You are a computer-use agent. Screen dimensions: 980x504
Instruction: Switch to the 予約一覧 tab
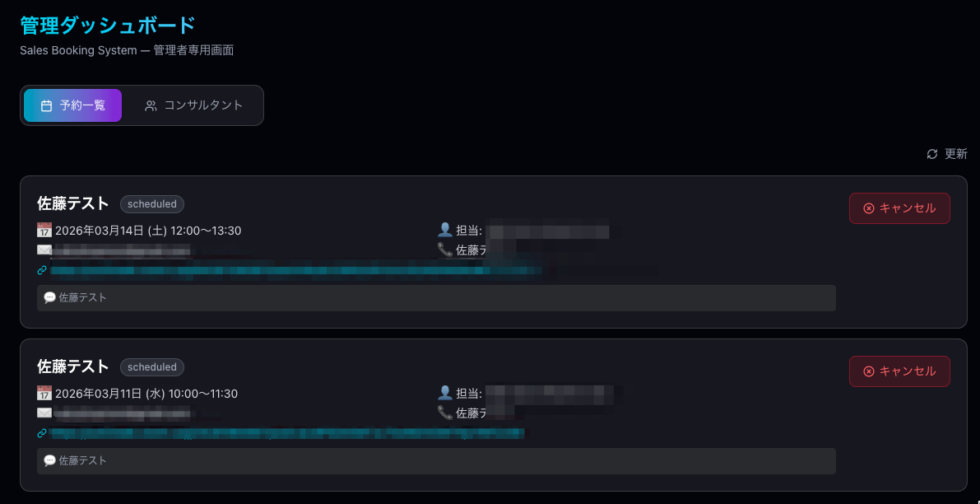72,105
